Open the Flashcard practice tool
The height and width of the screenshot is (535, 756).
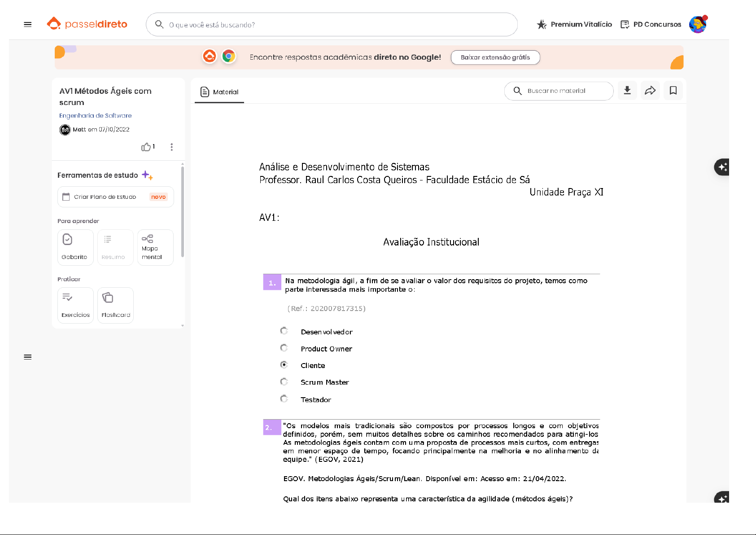click(115, 305)
